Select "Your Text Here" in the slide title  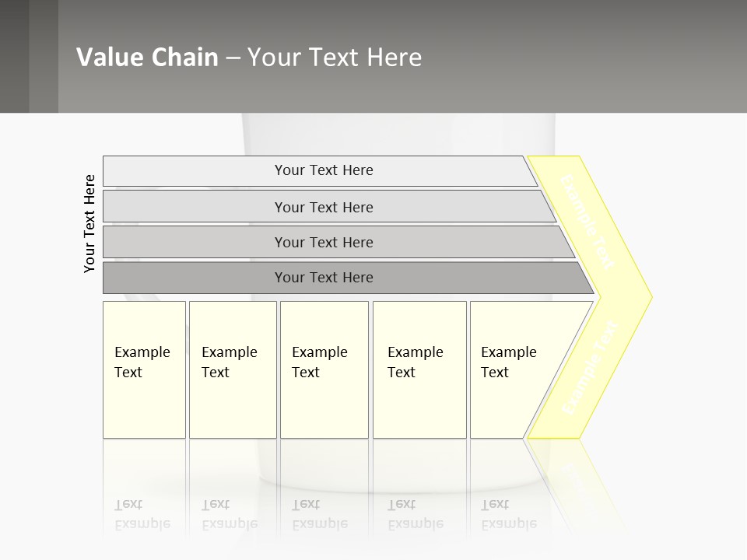pos(335,58)
